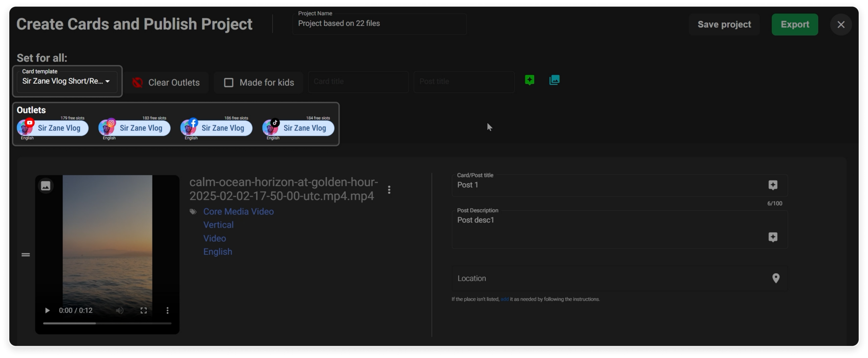Open the three-dot menu next to the filename
Image resolution: width=868 pixels, height=358 pixels.
pos(389,190)
